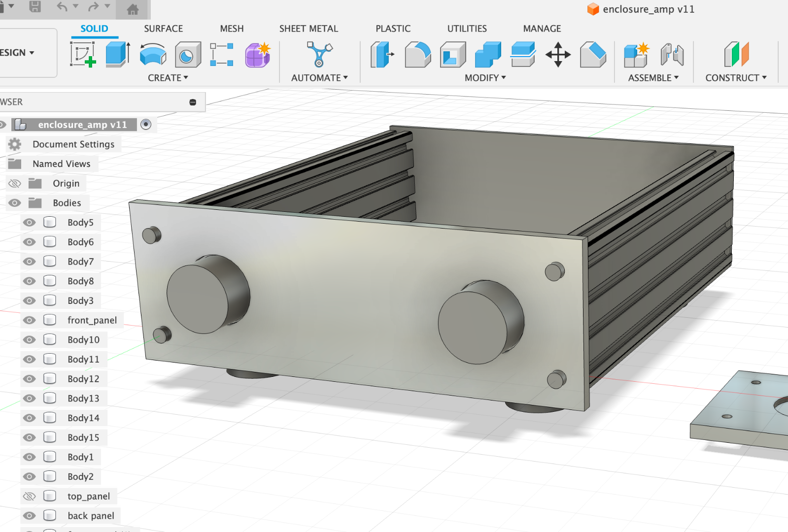Click the Offset Plane construct icon
Screen dimensions: 788x532
pyautogui.click(x=736, y=54)
